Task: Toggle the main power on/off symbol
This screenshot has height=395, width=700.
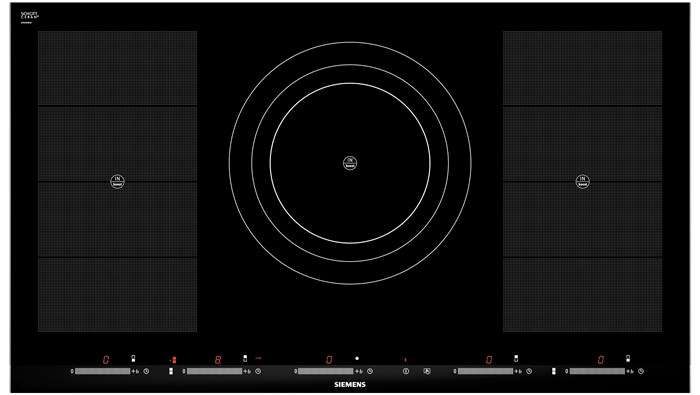Action: click(x=406, y=371)
